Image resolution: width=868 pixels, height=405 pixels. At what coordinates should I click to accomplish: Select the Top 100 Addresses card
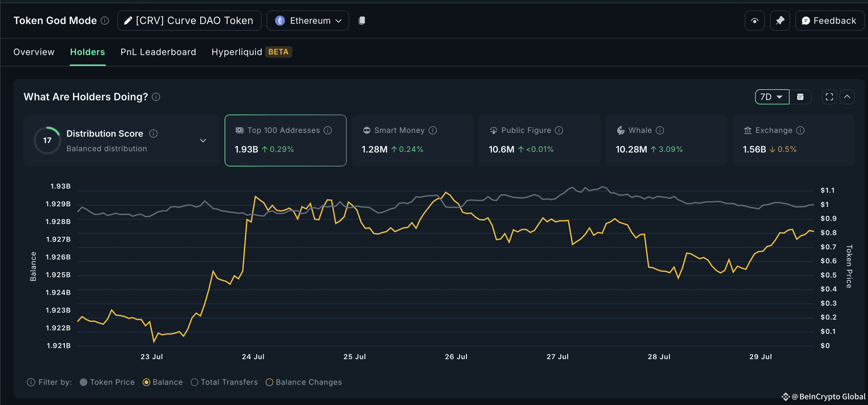[285, 140]
